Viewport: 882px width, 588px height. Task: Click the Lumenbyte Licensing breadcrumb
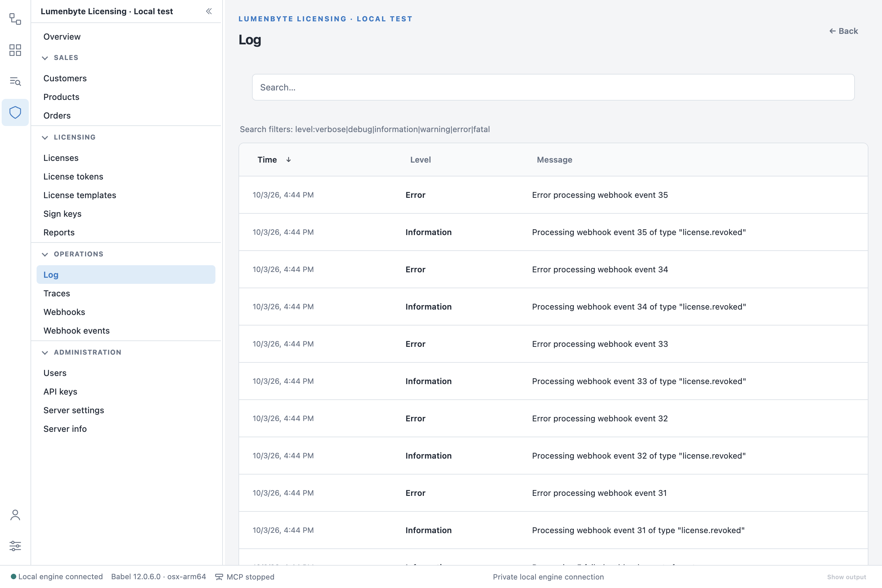325,19
